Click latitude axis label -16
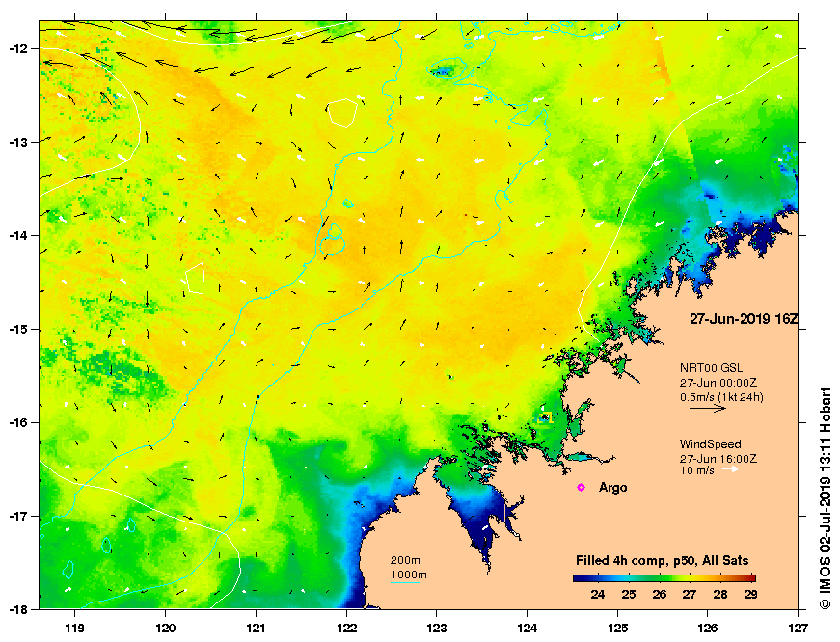 (16, 422)
